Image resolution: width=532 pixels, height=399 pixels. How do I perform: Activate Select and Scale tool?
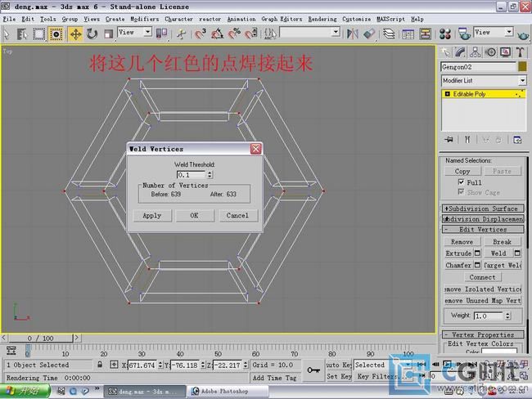[x=108, y=34]
